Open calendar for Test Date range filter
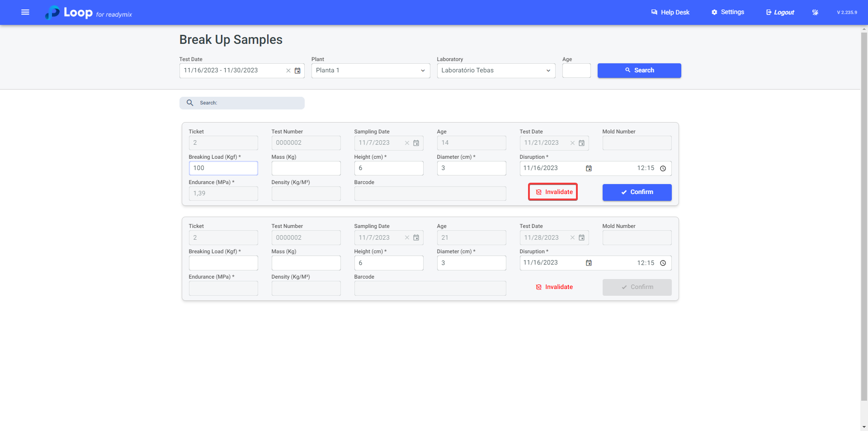The width and height of the screenshot is (868, 431). 297,71
